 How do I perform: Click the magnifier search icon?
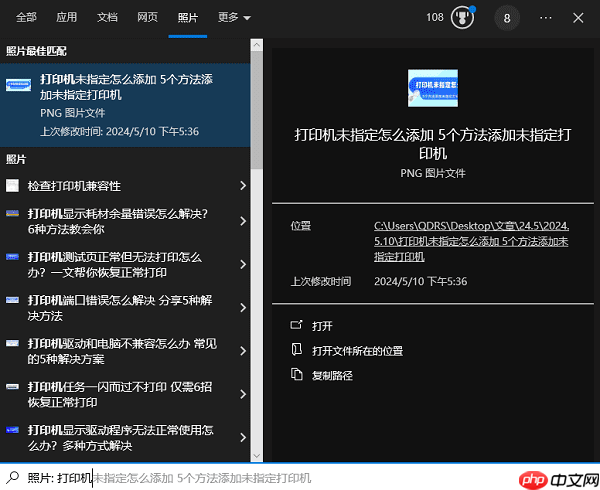(12, 477)
